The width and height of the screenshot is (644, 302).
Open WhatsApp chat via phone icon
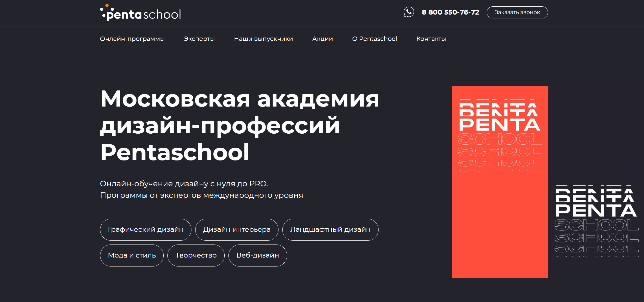[x=409, y=12]
